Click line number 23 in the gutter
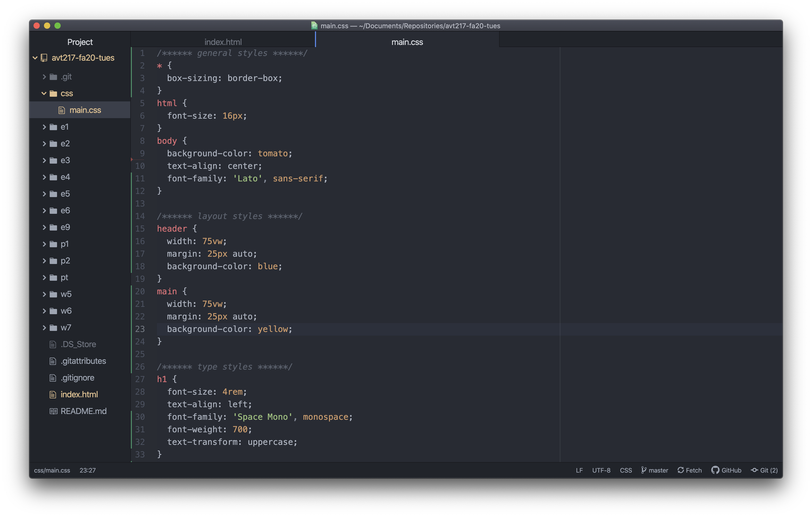 click(x=140, y=329)
